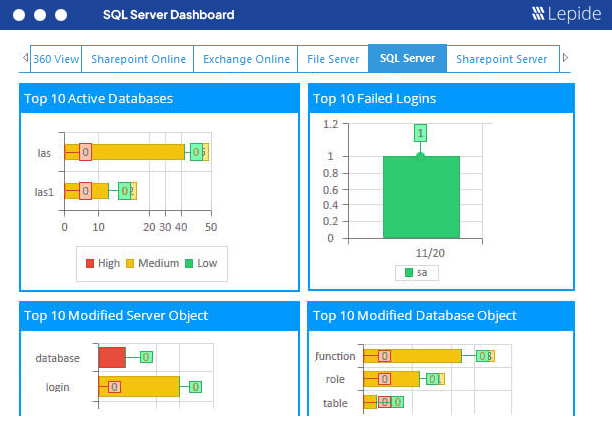
Task: Select the SQL Server tab
Action: (407, 58)
